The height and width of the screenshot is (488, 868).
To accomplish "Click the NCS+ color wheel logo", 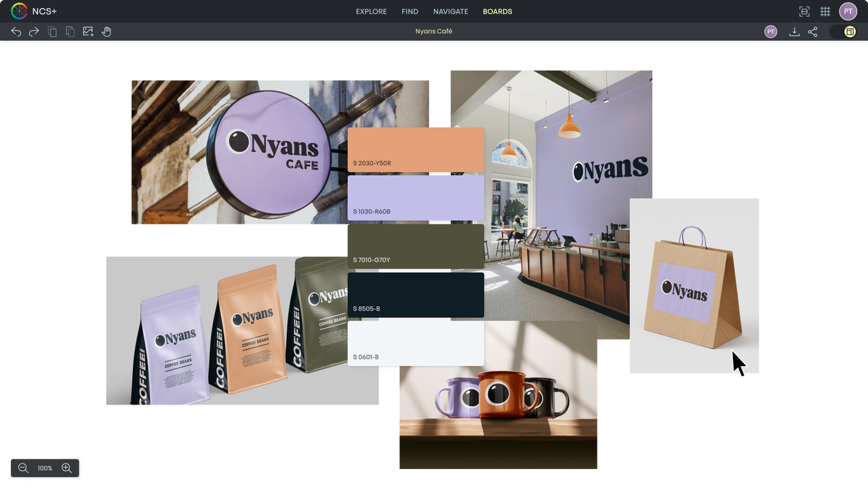I will tap(20, 11).
